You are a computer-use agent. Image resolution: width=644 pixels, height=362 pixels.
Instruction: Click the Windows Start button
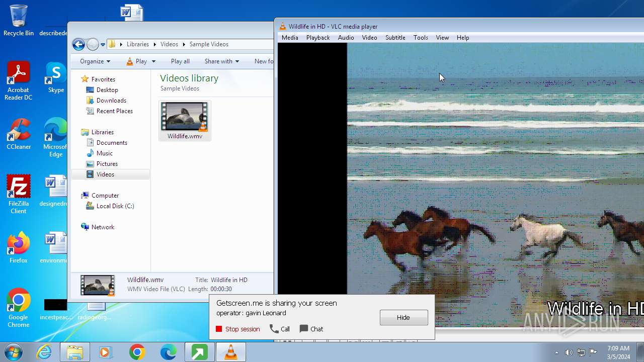(x=14, y=352)
